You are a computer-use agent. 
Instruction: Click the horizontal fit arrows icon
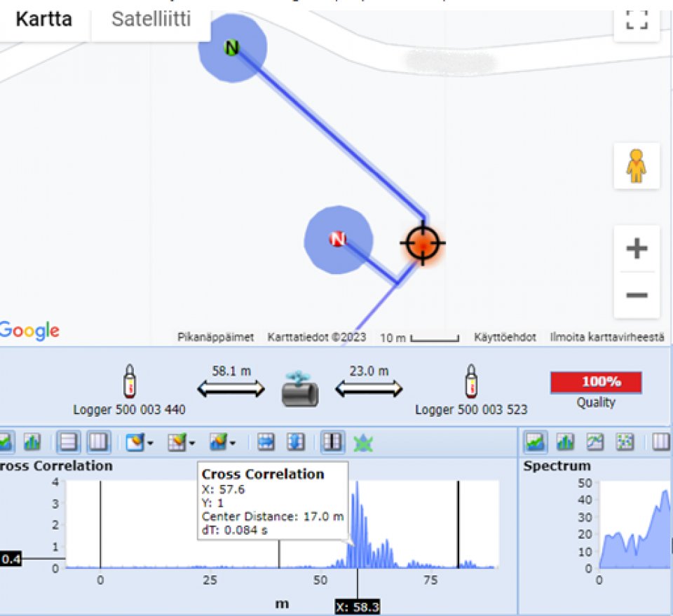266,442
